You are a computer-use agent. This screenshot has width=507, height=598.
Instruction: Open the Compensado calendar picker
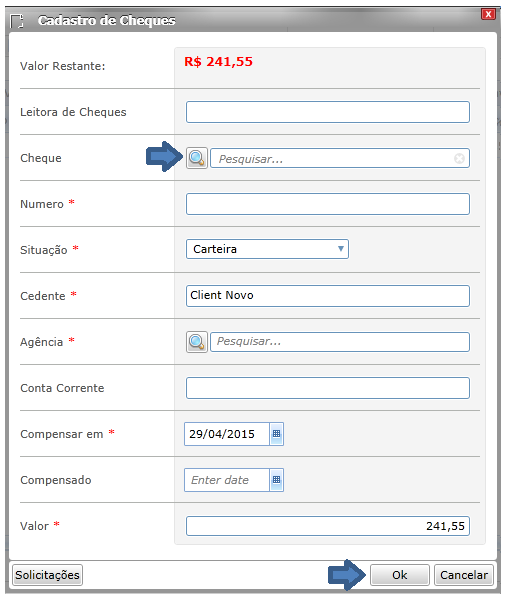[x=277, y=480]
